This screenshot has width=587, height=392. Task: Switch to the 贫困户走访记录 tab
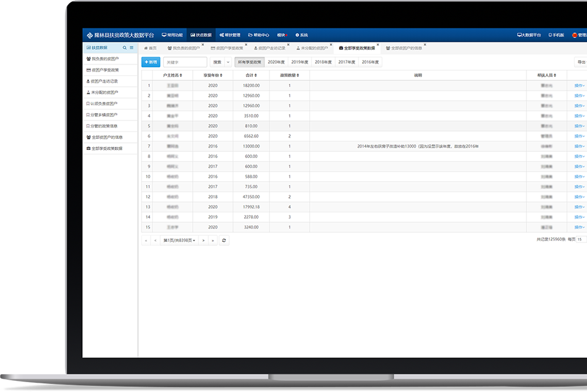click(x=269, y=48)
